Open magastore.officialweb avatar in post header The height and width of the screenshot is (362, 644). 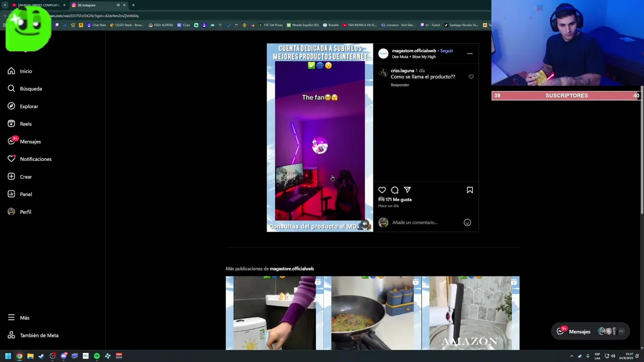(383, 53)
